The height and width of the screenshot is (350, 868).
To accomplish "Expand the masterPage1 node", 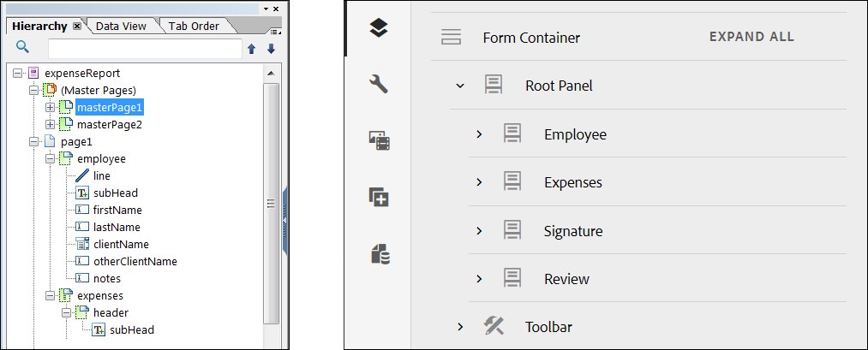I will tap(50, 107).
